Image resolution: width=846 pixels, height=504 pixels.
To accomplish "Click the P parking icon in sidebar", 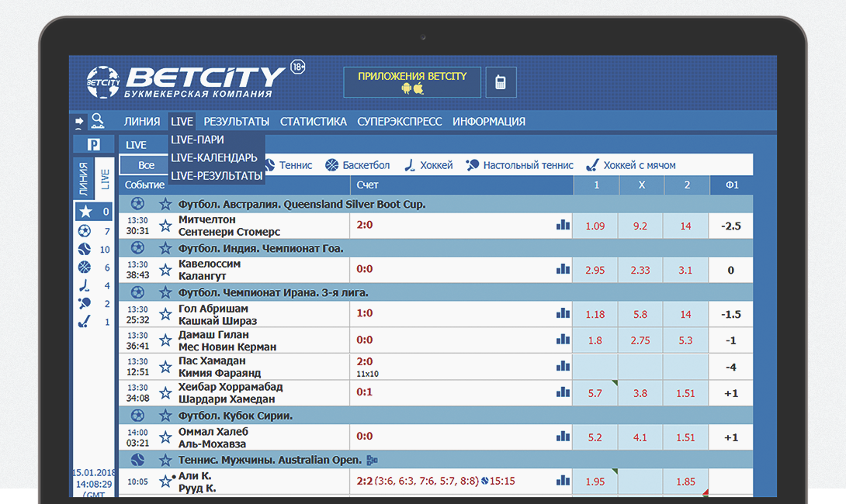I will point(94,144).
